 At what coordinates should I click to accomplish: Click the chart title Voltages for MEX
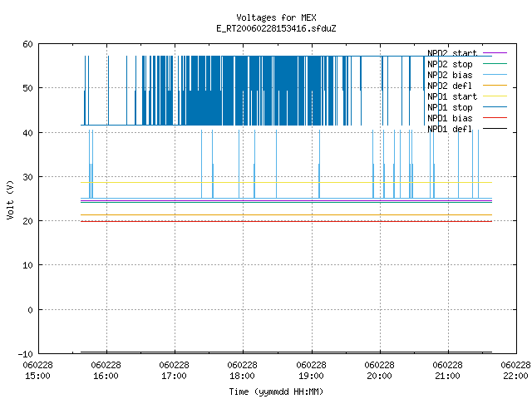coord(276,17)
